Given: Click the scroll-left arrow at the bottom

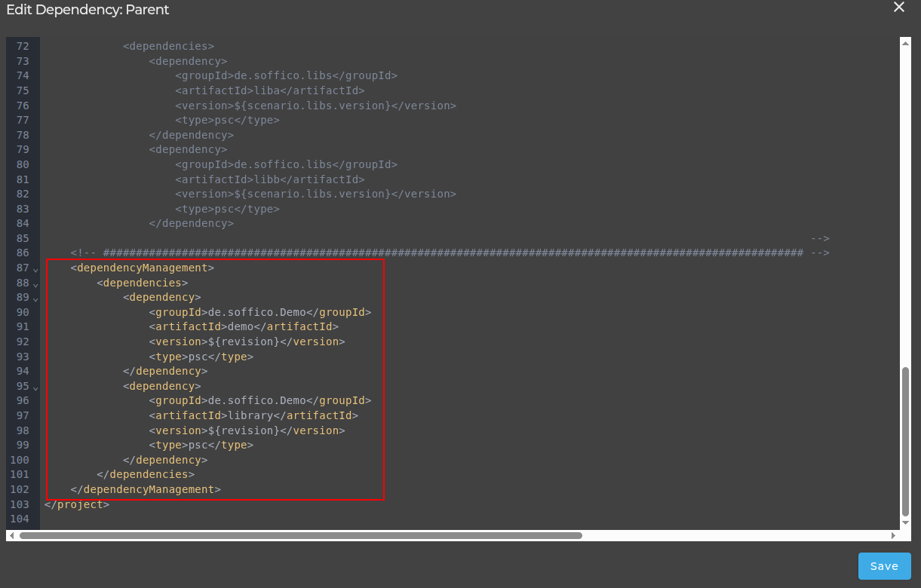Looking at the screenshot, I should click(11, 535).
